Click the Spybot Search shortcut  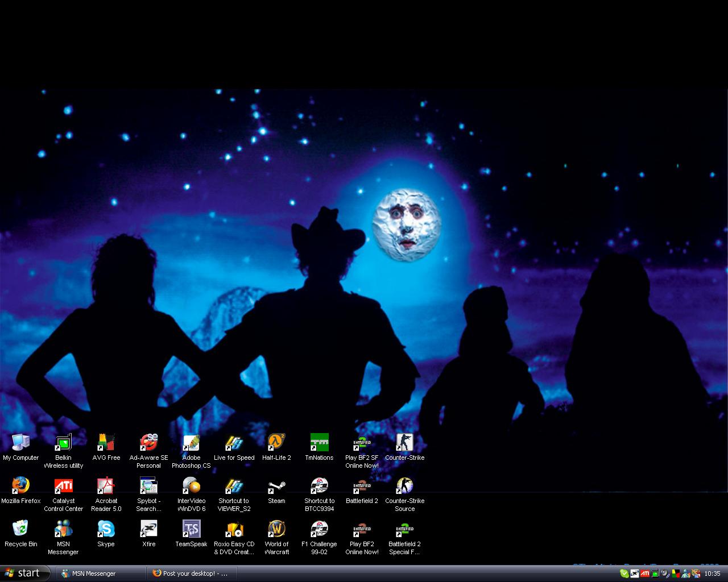click(x=148, y=494)
